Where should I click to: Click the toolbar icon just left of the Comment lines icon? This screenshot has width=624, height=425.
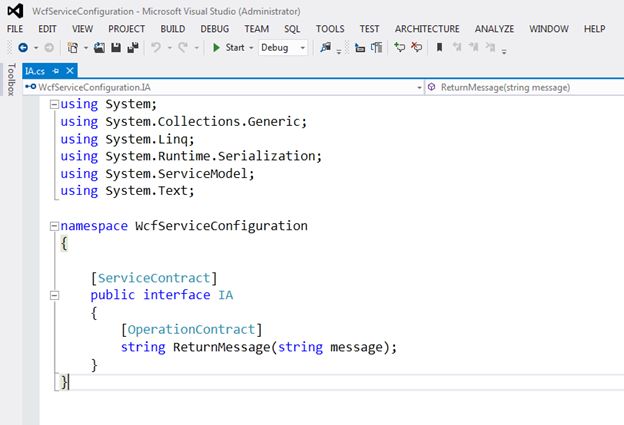376,48
